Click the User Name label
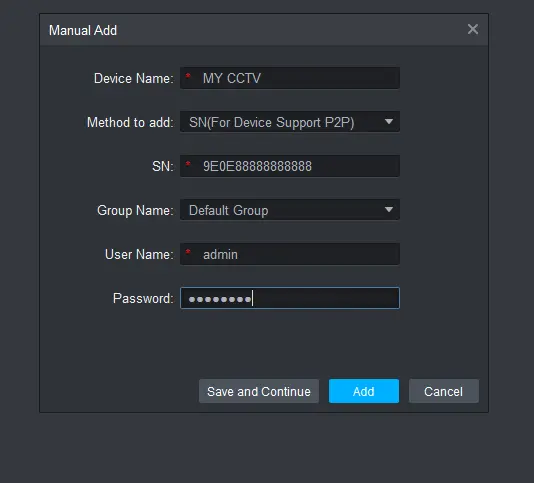Image resolution: width=534 pixels, height=483 pixels. [139, 254]
